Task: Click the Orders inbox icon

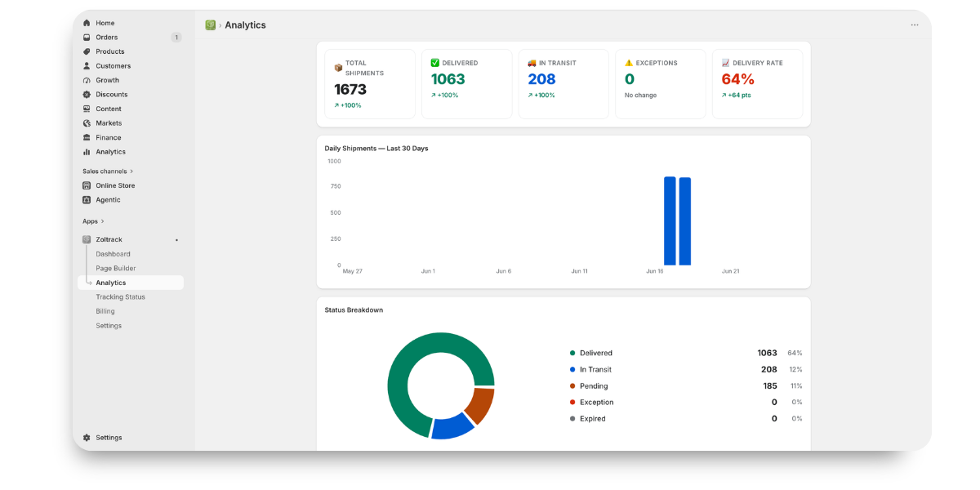Action: coord(87,38)
